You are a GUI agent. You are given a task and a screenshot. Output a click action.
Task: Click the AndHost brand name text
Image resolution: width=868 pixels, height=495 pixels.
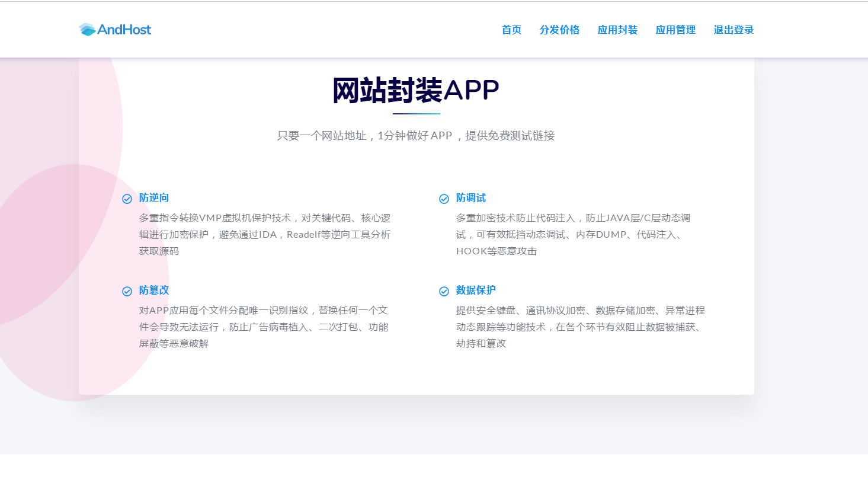(124, 30)
